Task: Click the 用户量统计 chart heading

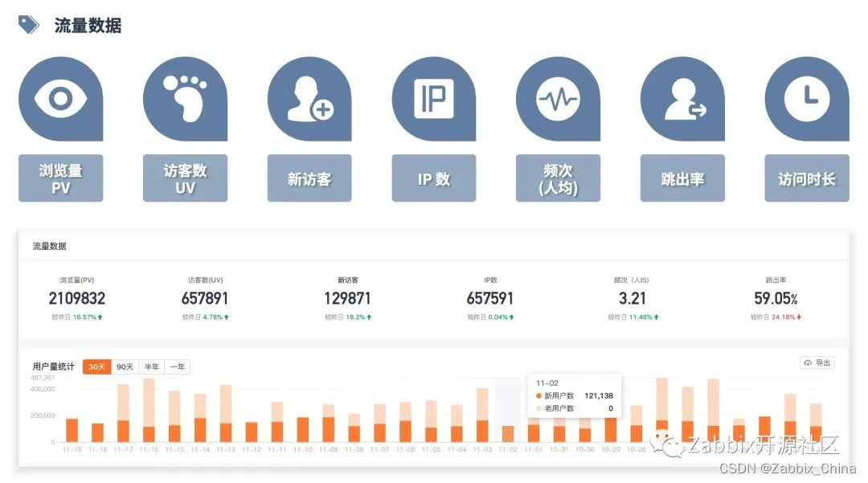Action: point(54,366)
